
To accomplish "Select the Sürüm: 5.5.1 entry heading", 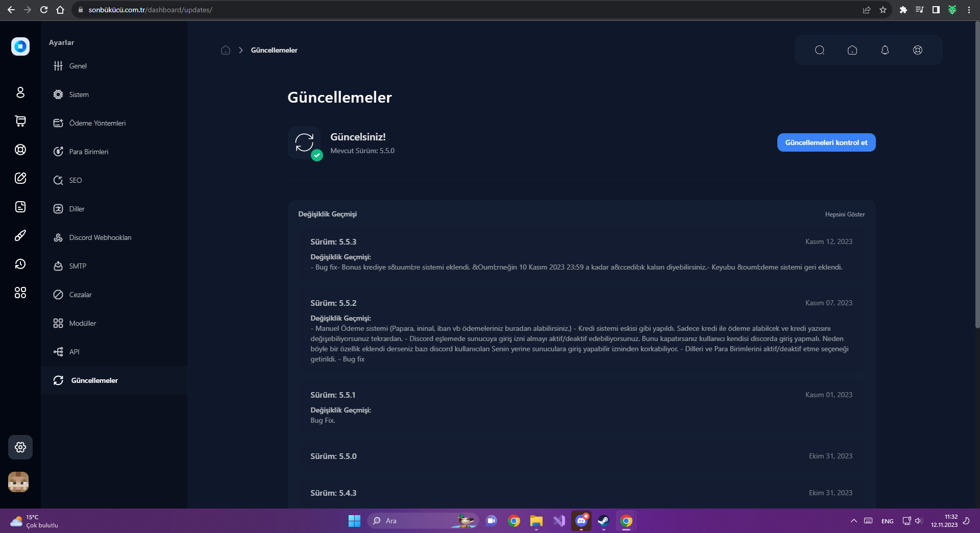I will tap(333, 395).
